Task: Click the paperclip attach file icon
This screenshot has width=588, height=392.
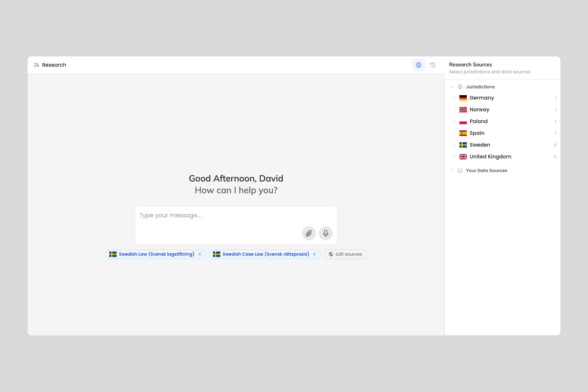Action: (309, 233)
